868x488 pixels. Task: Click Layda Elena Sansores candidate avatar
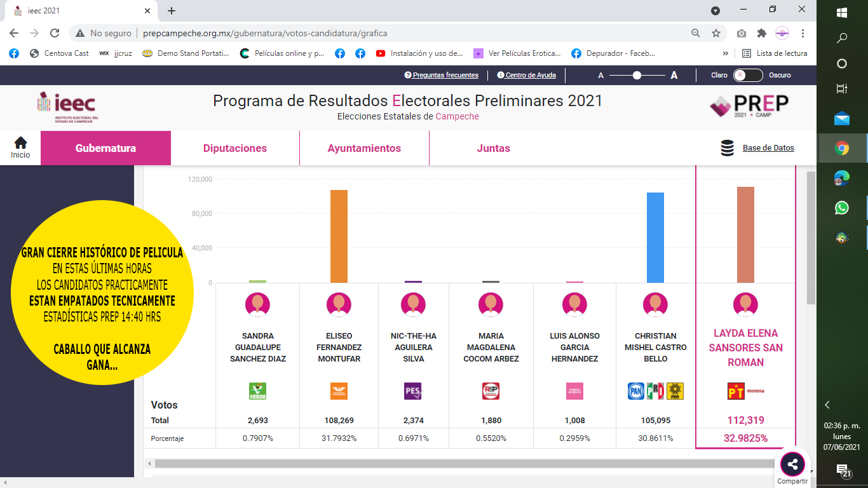pyautogui.click(x=745, y=304)
